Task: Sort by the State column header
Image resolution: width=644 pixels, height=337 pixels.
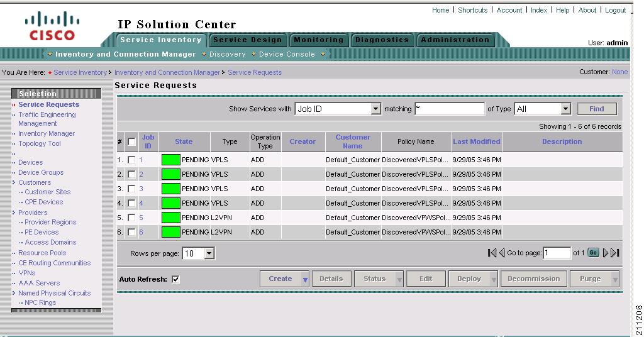Action: click(184, 141)
